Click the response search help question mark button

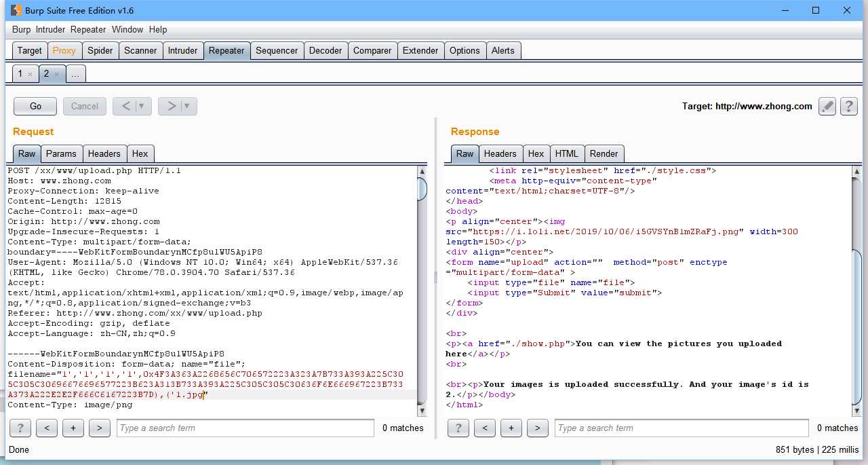pos(458,428)
